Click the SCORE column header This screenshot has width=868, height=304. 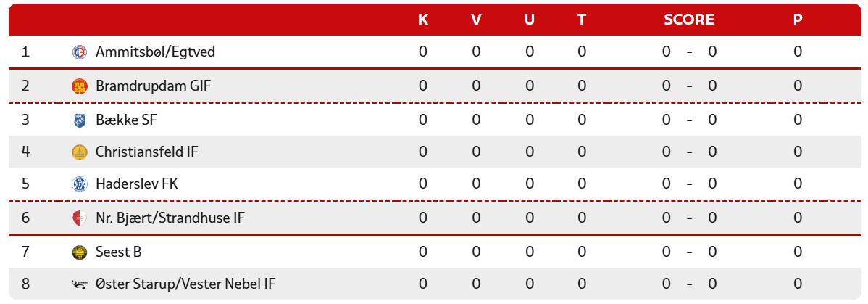coord(689,20)
